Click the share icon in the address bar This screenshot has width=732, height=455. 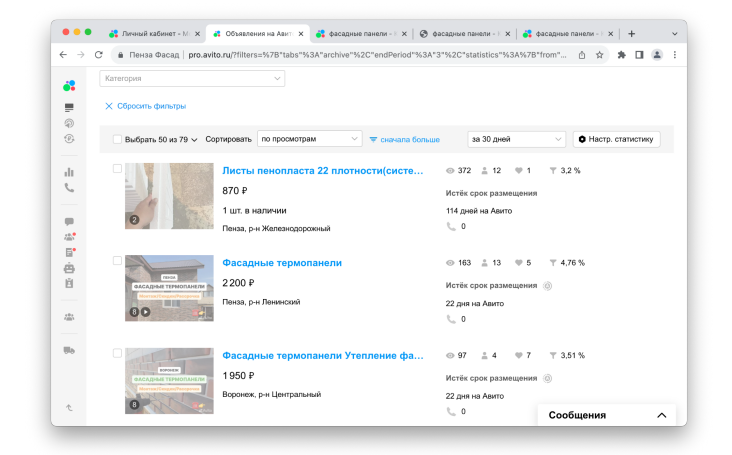(582, 55)
